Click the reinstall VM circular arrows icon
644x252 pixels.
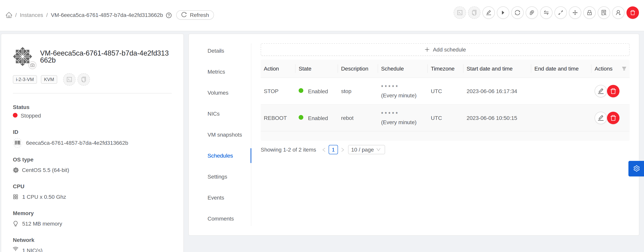[x=517, y=13]
